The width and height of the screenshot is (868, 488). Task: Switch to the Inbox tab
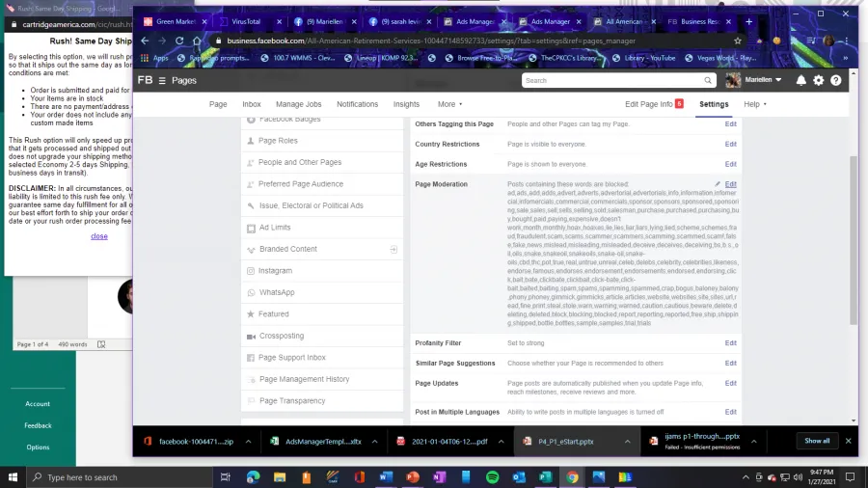(x=252, y=104)
